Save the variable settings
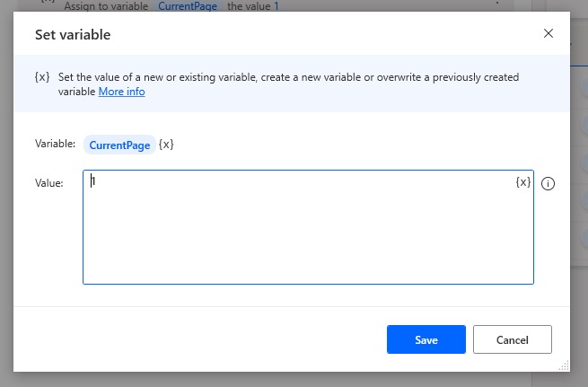Image resolution: width=588 pixels, height=387 pixels. 426,339
